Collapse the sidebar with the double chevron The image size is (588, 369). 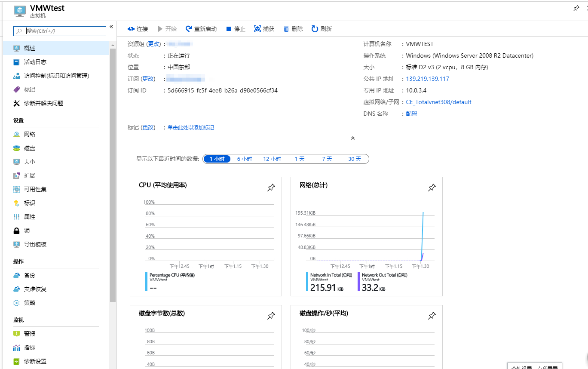point(111,27)
